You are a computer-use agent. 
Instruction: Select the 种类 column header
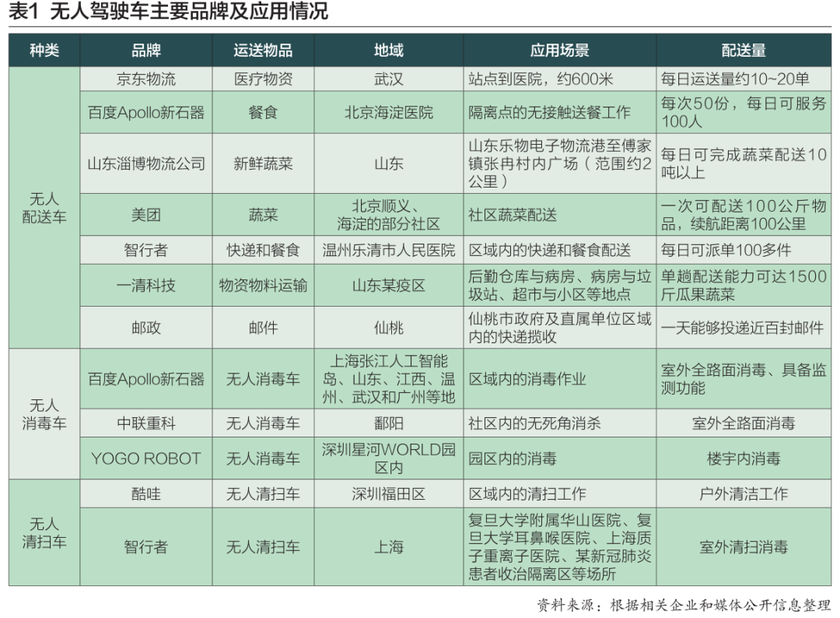tap(44, 51)
